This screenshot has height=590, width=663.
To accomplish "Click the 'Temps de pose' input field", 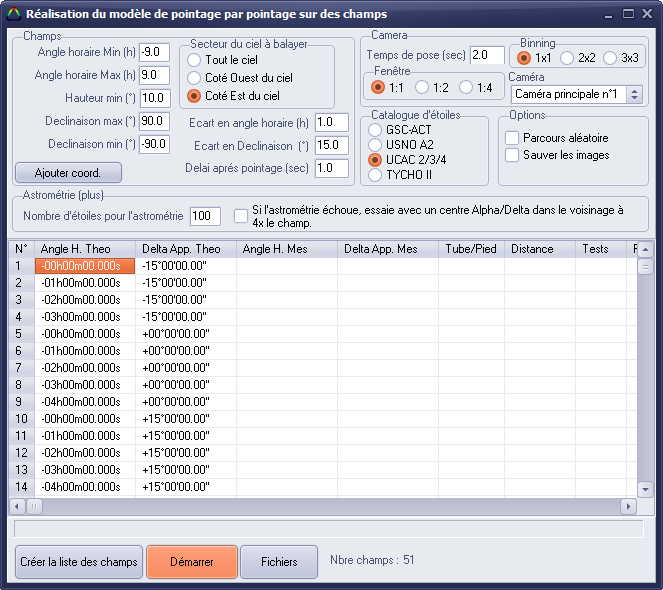I will 487,55.
